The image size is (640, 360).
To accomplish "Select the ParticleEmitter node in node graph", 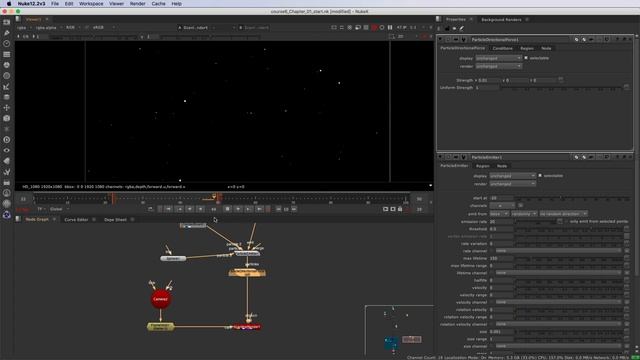I will 247,253.
